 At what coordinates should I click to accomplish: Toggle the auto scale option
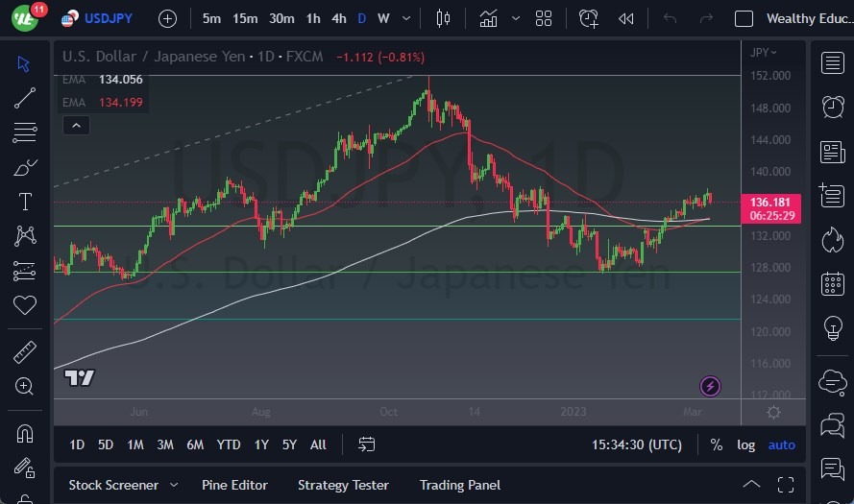(782, 444)
